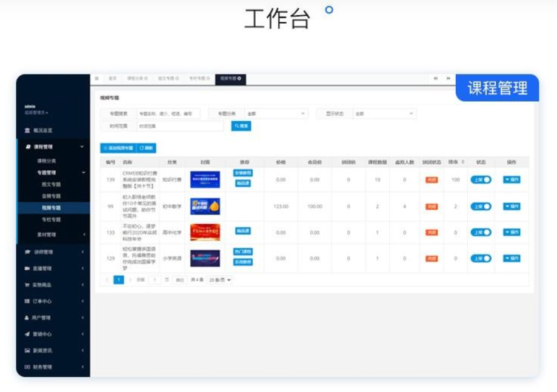The width and height of the screenshot is (557, 392).
Task: Toggle the 上架 switch for course 139
Action: point(481,180)
